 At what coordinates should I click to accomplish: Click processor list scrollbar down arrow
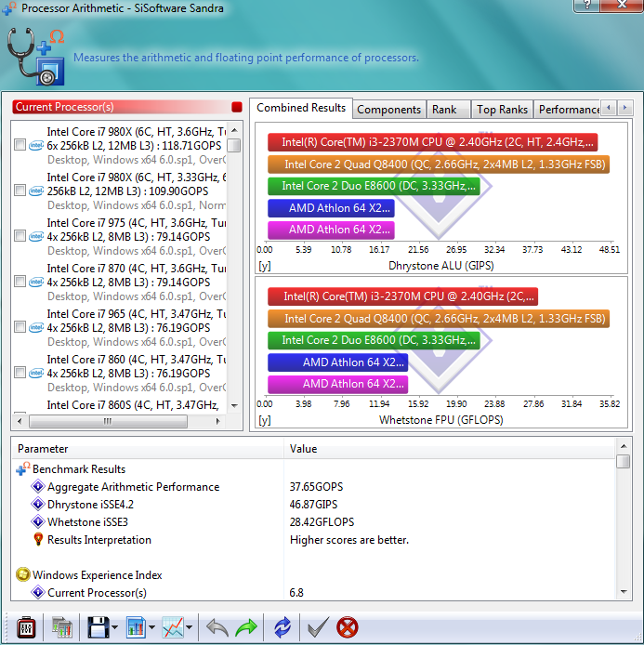point(234,405)
